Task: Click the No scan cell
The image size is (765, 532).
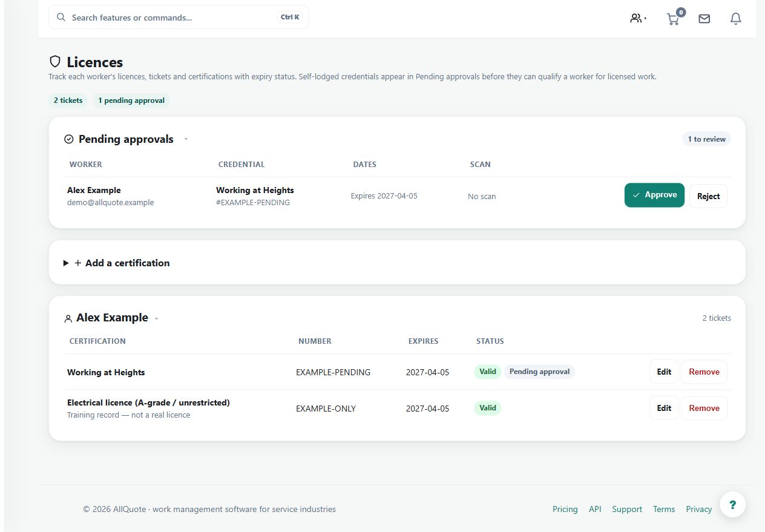Action: click(x=482, y=197)
